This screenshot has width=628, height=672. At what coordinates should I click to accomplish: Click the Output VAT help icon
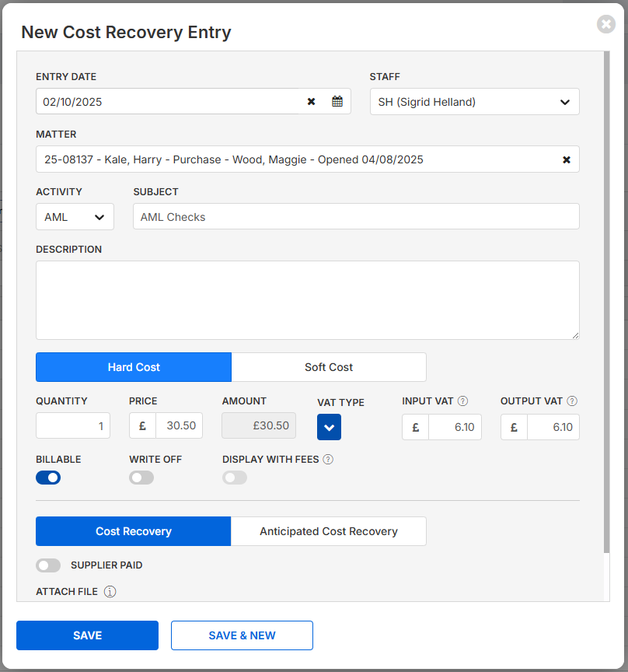pos(572,401)
